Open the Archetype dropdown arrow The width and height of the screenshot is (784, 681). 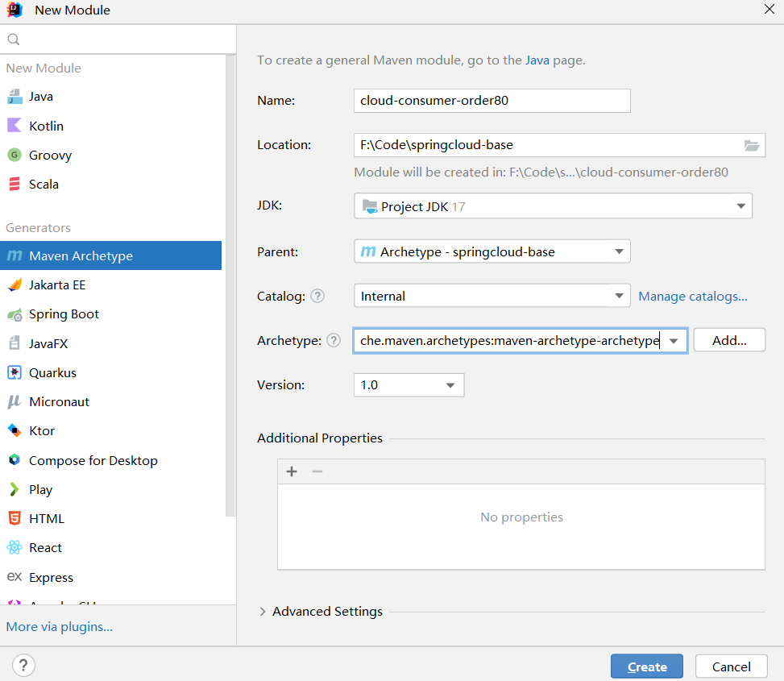coord(674,341)
